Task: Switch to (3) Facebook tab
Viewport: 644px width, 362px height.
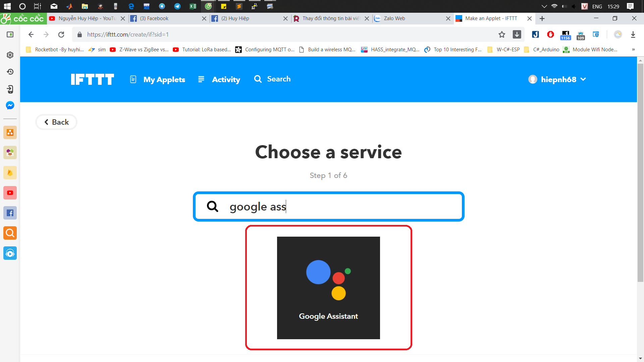Action: point(168,18)
